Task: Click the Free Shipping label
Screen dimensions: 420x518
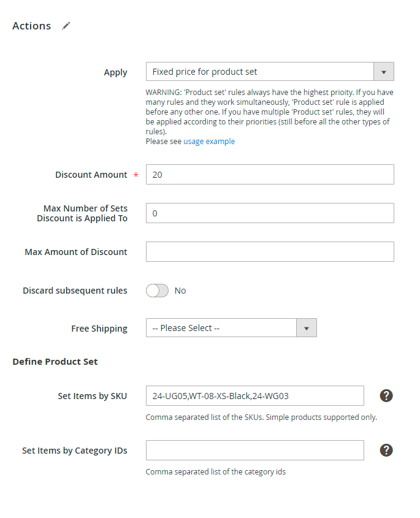Action: click(99, 329)
